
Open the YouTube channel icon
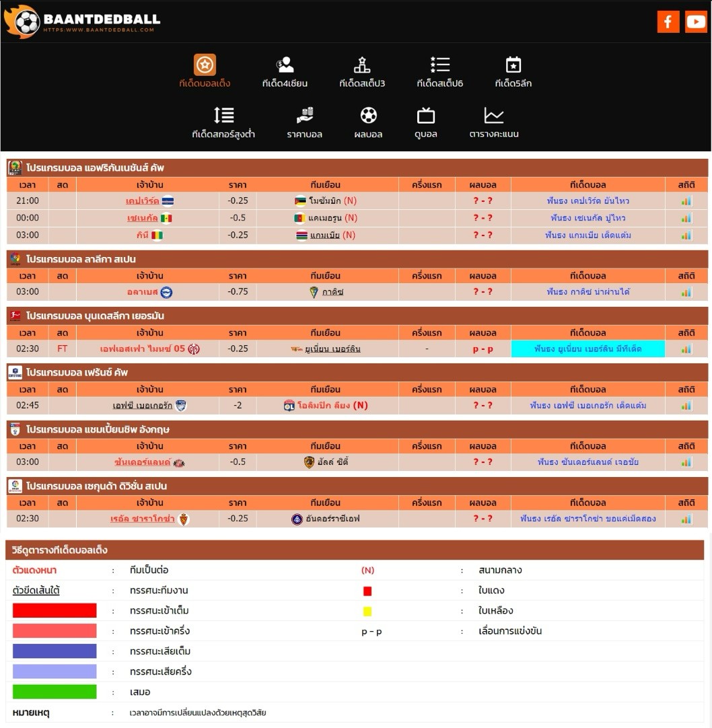pyautogui.click(x=696, y=22)
